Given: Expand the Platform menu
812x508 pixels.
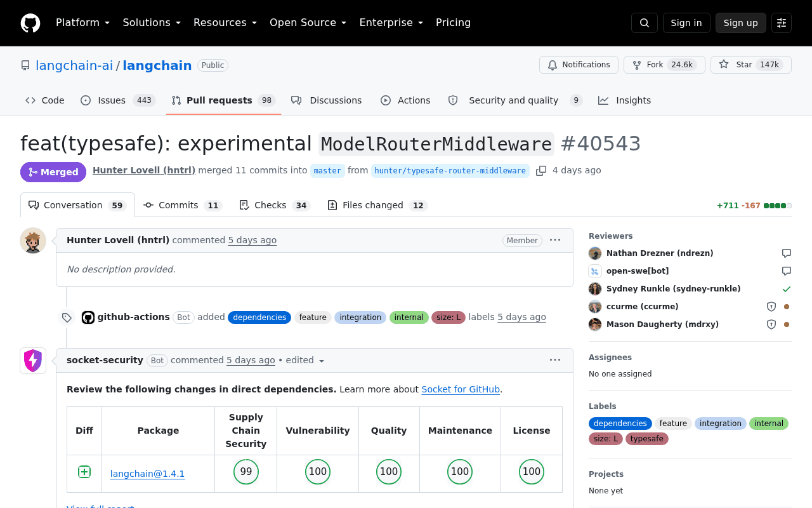Looking at the screenshot, I should coord(82,23).
